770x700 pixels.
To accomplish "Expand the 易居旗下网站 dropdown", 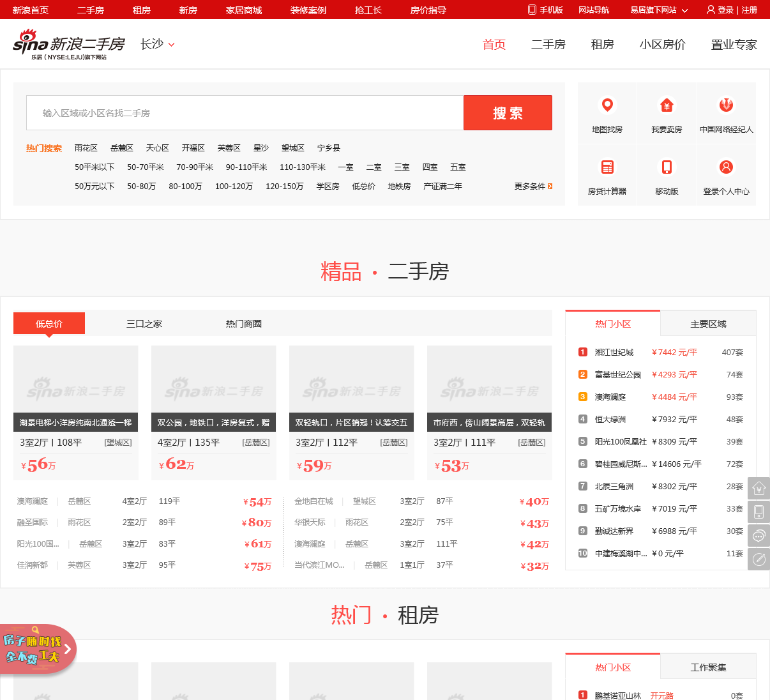I will (x=659, y=10).
